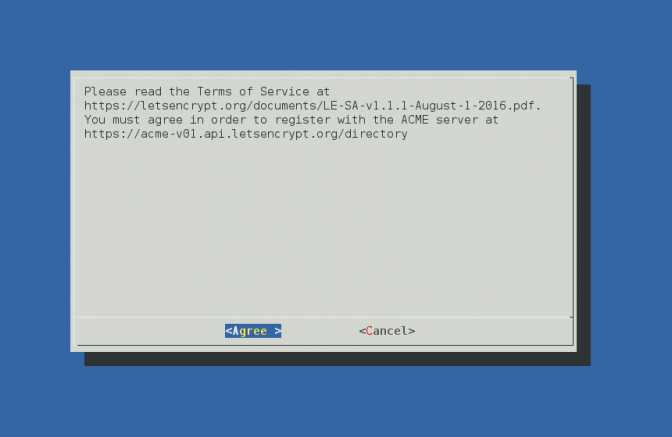
Task: Select the Cancel button
Action: pos(387,331)
